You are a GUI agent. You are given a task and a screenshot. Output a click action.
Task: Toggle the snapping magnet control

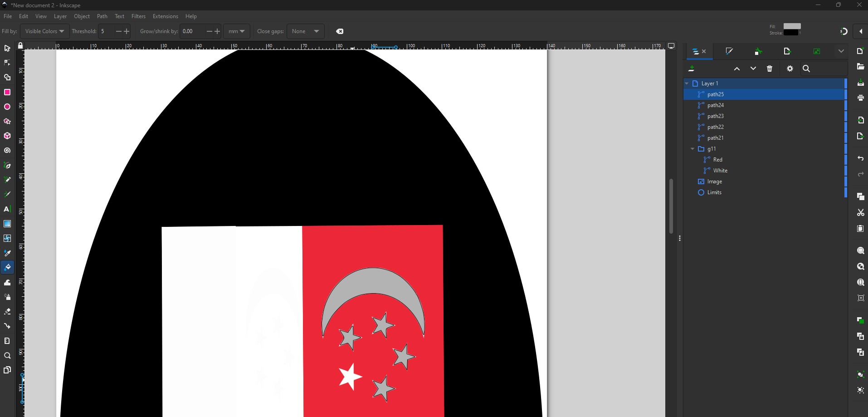[x=844, y=31]
